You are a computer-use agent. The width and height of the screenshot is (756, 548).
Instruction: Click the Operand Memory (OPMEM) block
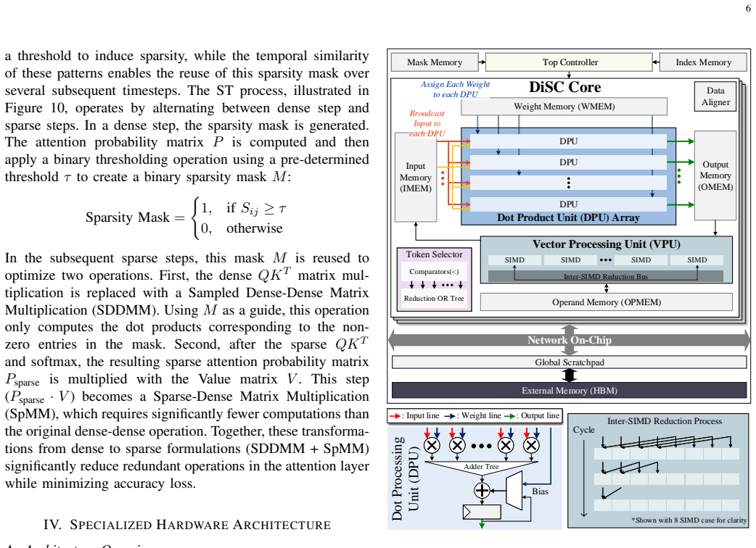[606, 302]
